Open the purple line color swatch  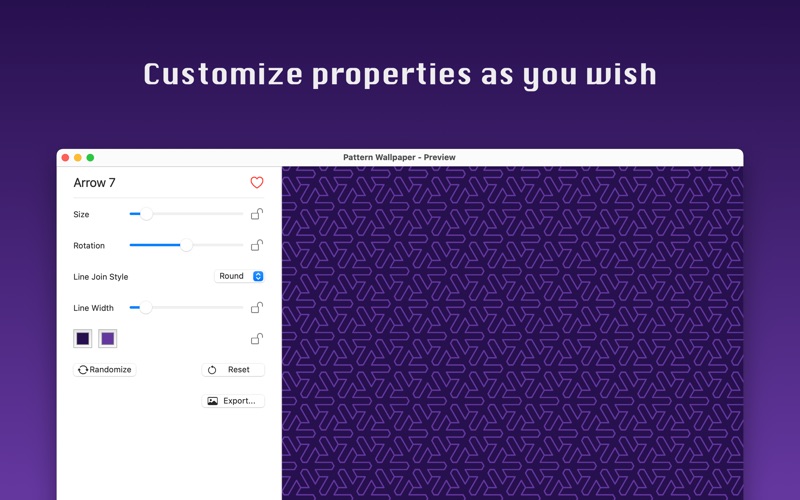click(x=108, y=338)
